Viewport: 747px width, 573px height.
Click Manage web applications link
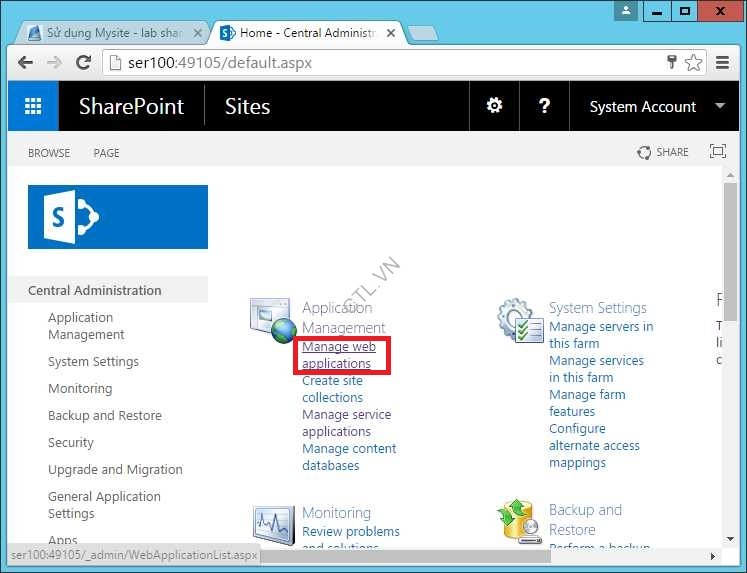click(x=339, y=355)
